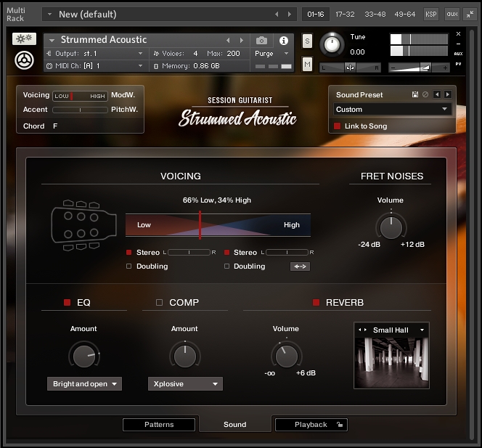Open the Sound Preset Custom dropdown
Image resolution: width=482 pixels, height=448 pixels.
click(x=392, y=109)
